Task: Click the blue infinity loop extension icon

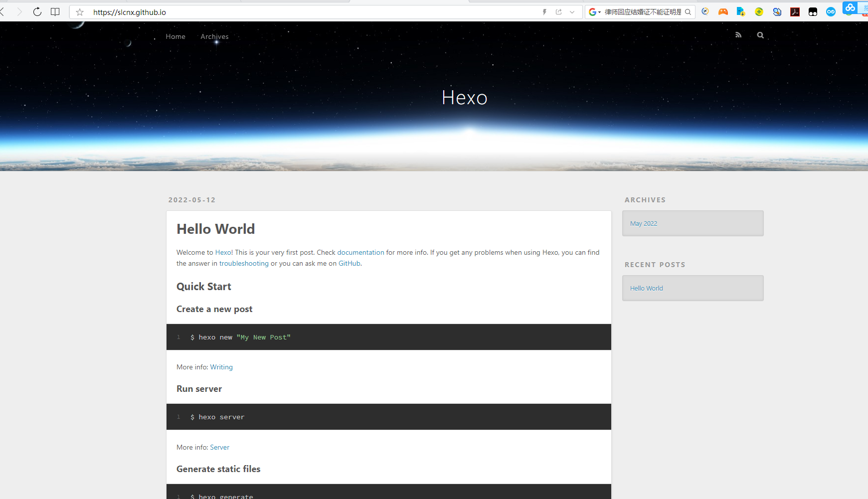Action: tap(831, 12)
